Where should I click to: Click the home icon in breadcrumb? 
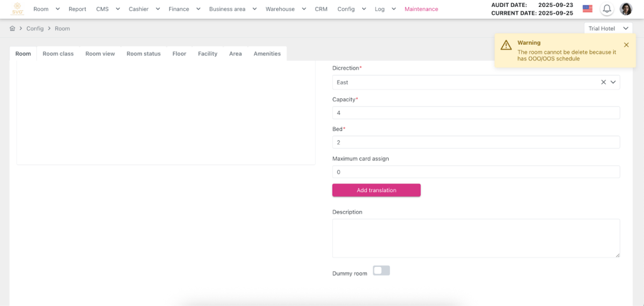coord(13,28)
